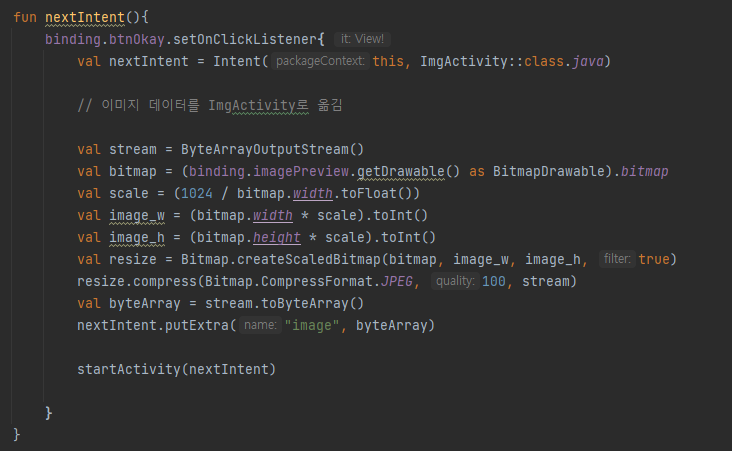Click the quality value 100
This screenshot has width=732, height=451.
(x=493, y=281)
